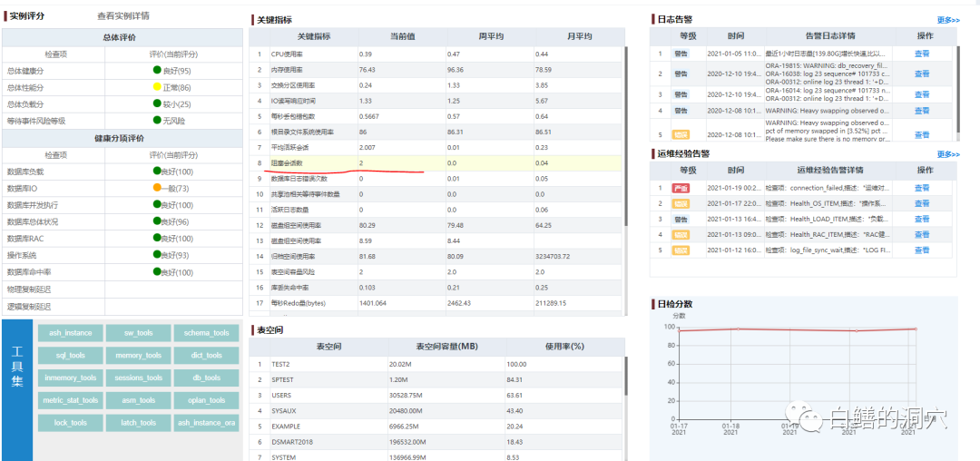Click 查看 for connection_failed alarm
The height and width of the screenshot is (461, 980).
point(922,188)
